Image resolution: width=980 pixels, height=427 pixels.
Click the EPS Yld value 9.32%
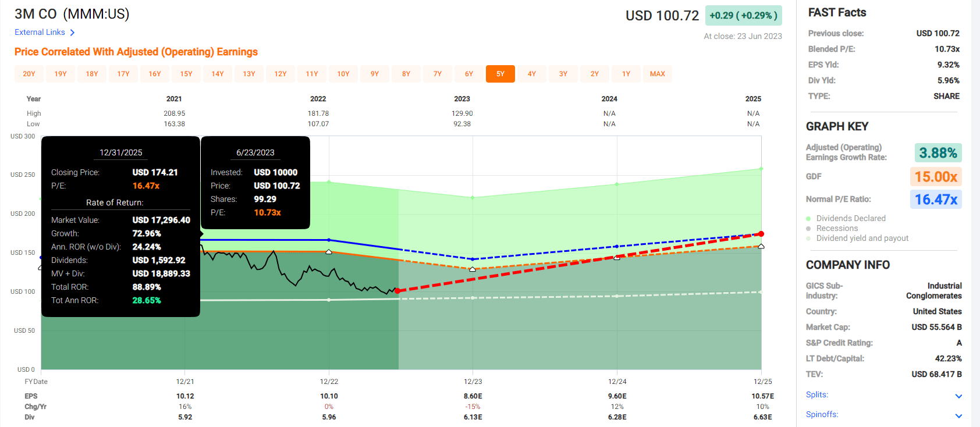[x=949, y=65]
